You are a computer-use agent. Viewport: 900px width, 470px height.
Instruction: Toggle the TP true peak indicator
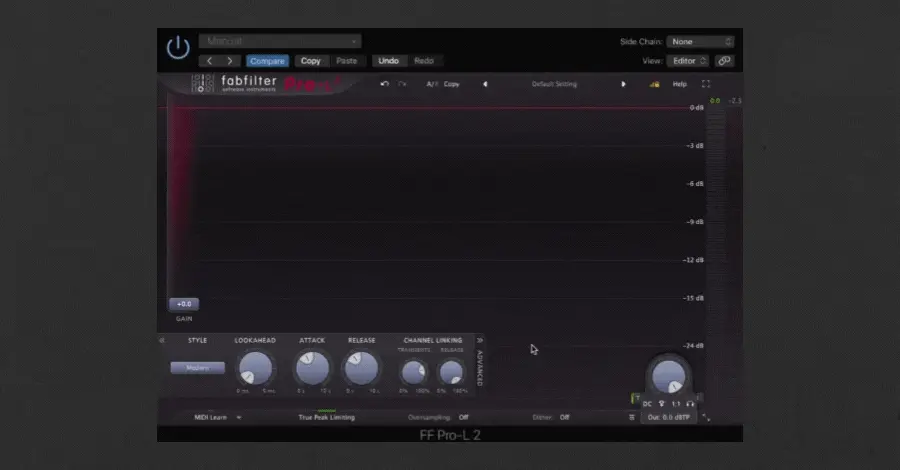pos(636,398)
